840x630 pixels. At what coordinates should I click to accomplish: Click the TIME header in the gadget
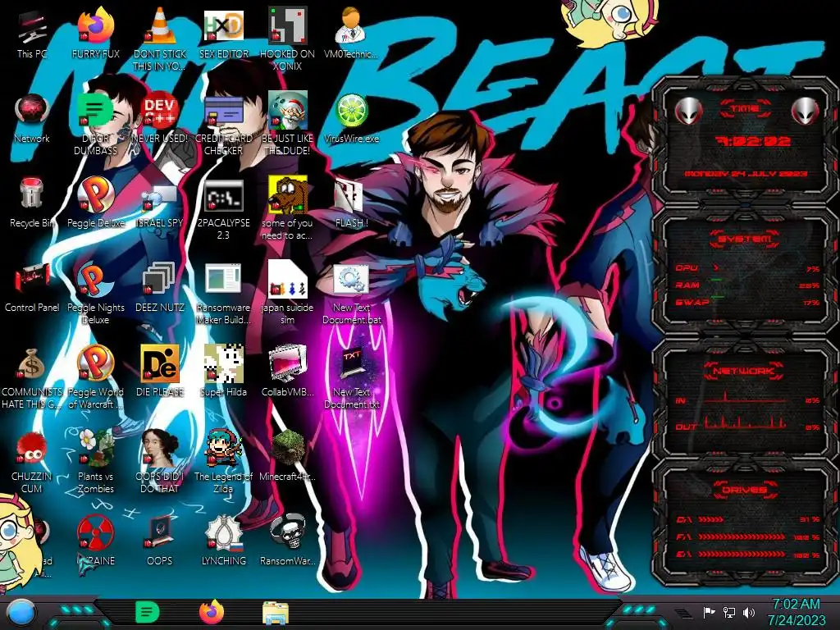coord(745,109)
